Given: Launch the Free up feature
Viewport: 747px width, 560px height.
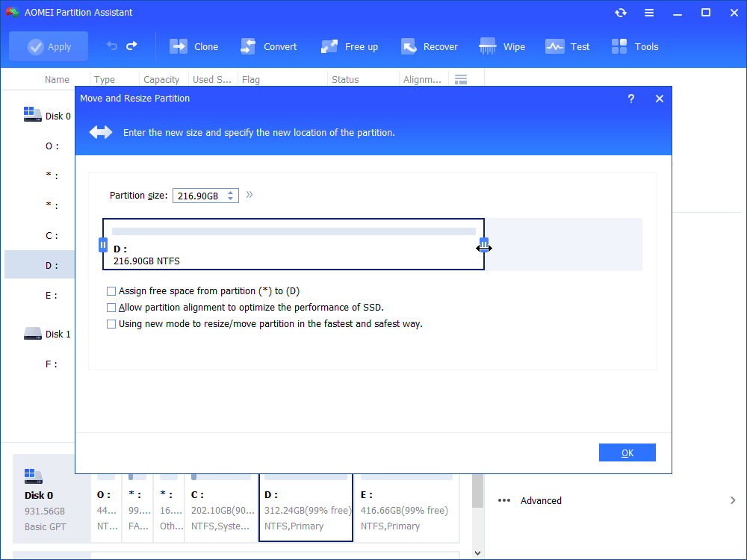Looking at the screenshot, I should pyautogui.click(x=349, y=46).
